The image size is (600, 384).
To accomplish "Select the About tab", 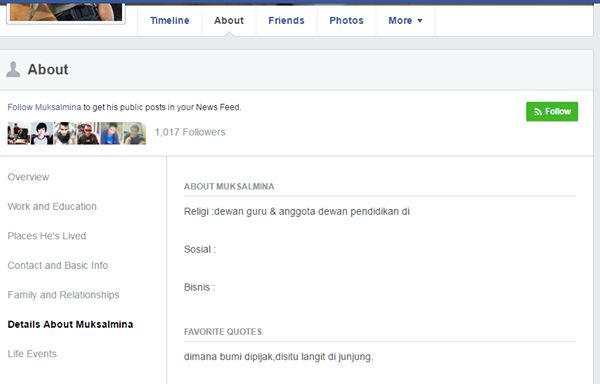I will point(229,20).
